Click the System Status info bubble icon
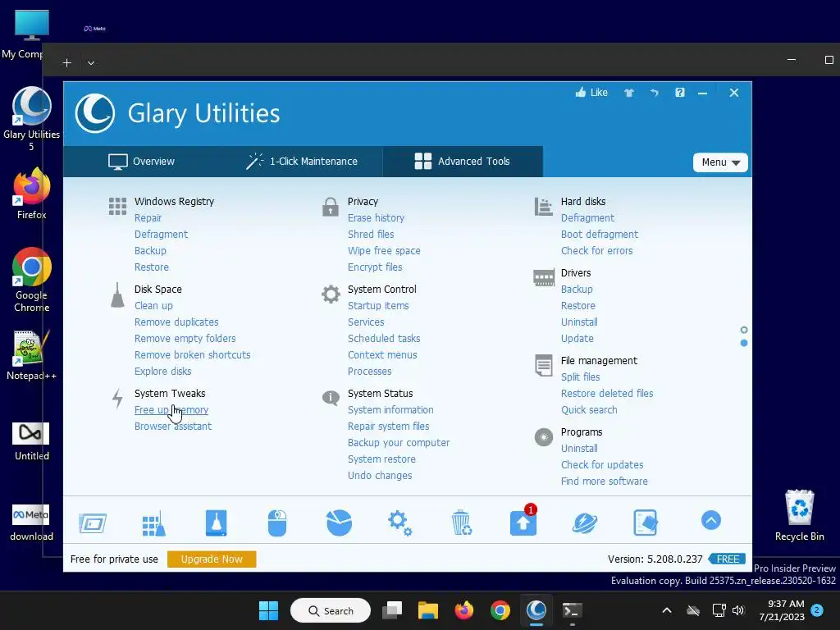This screenshot has height=630, width=840. [x=331, y=398]
